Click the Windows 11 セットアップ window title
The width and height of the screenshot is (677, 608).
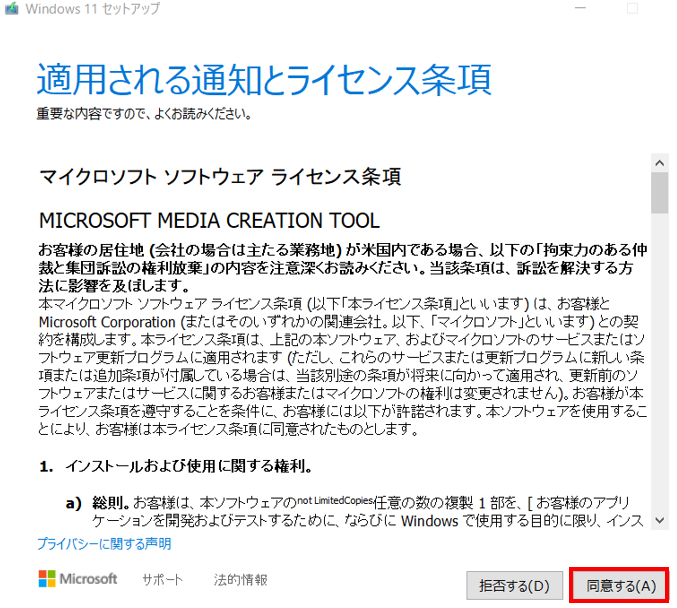(x=93, y=8)
